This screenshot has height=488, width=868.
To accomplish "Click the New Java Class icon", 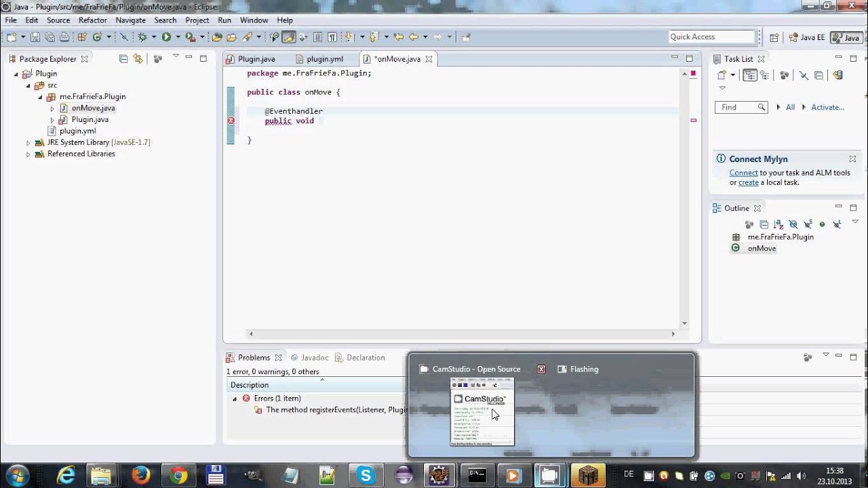I will pos(97,37).
